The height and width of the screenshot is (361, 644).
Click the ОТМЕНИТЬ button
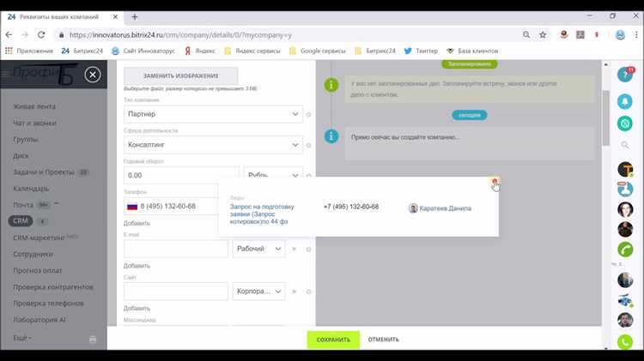383,340
